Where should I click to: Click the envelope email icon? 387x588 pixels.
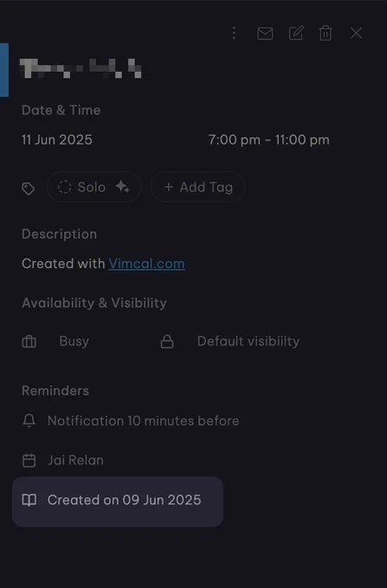click(x=265, y=34)
